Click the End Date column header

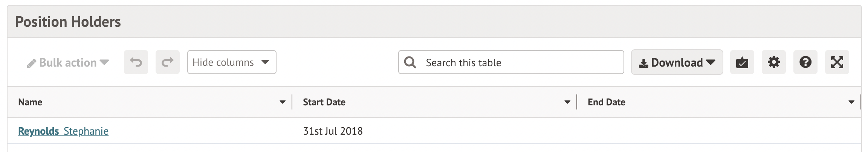606,102
